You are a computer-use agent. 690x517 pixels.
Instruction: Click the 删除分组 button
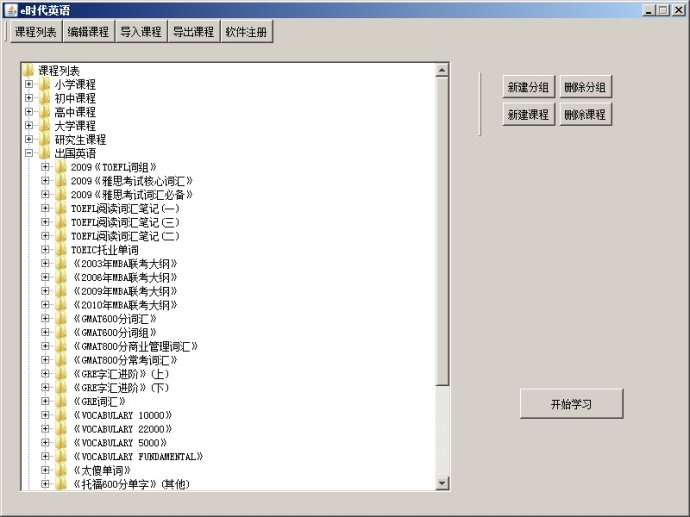tap(585, 87)
